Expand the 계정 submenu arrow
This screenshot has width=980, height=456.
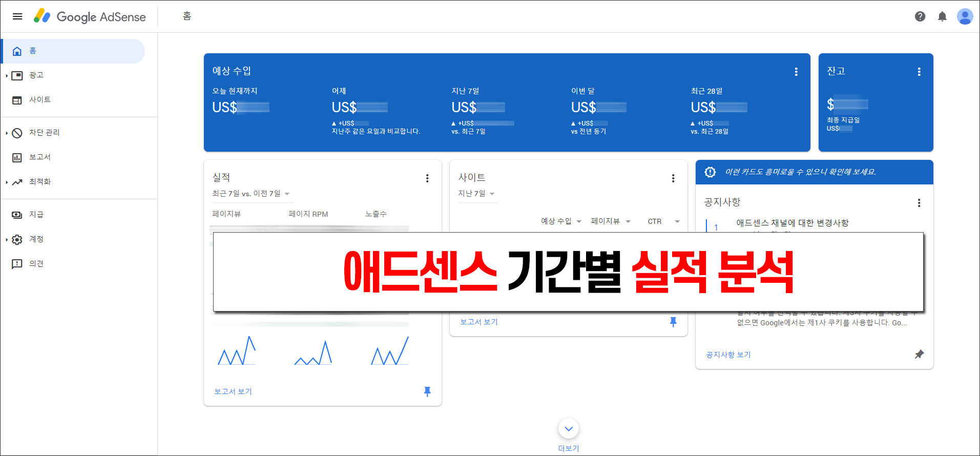tap(6, 240)
